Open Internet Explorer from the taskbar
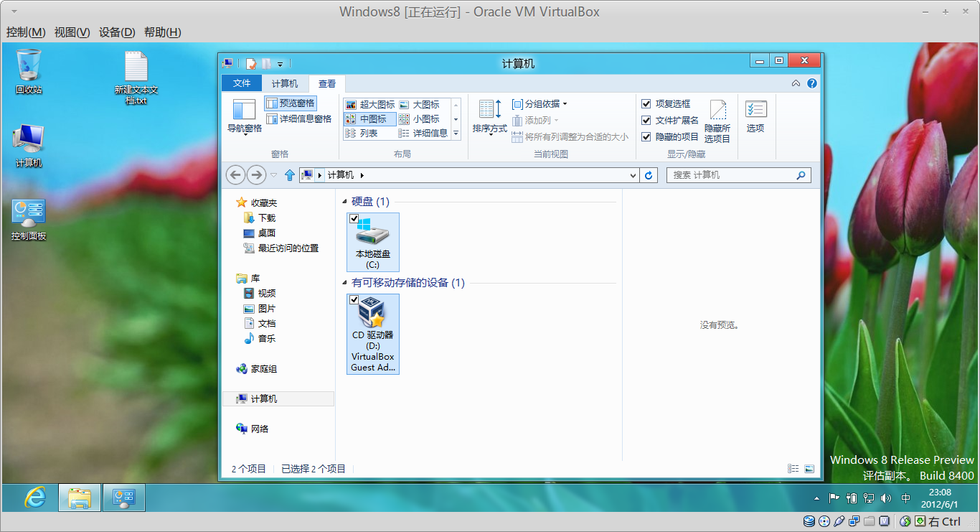 point(34,498)
